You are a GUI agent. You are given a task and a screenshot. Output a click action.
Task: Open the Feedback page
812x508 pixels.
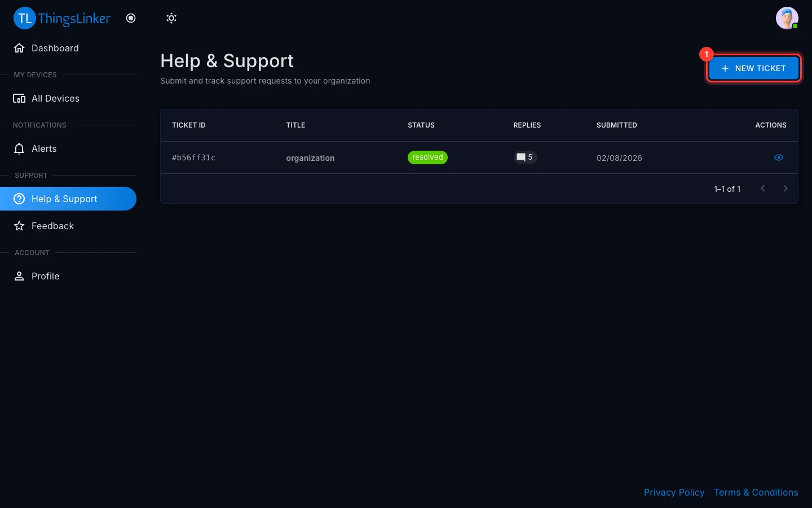tap(68, 226)
